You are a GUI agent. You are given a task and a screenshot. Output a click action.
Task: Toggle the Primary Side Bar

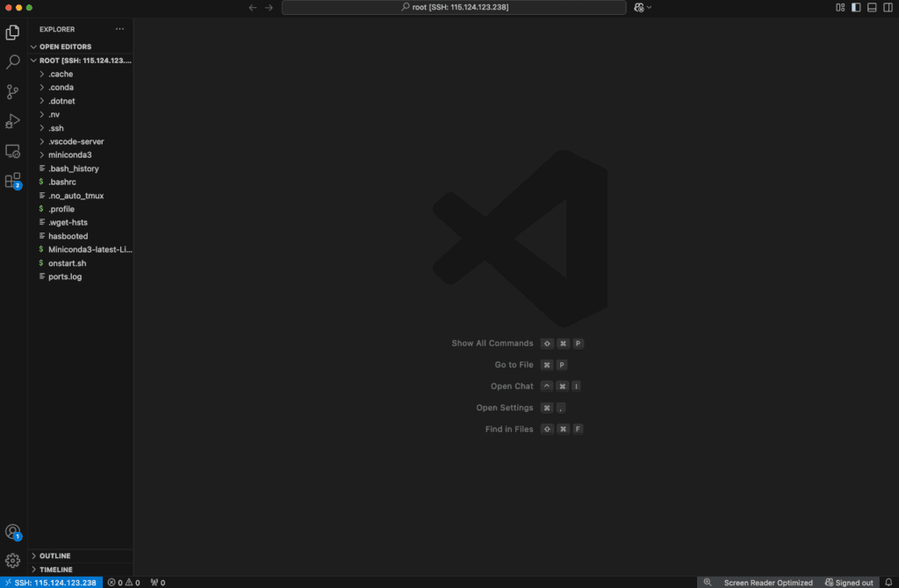click(856, 7)
